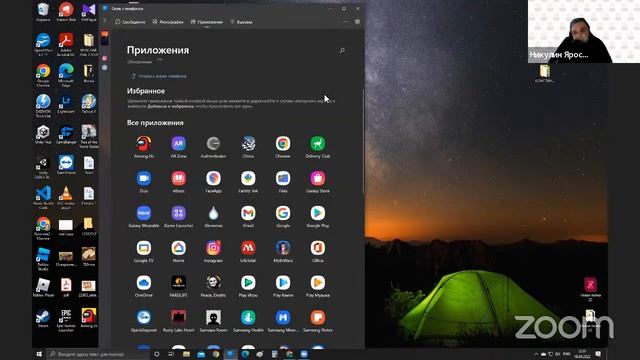Open Task View on the taskbar
This screenshot has height=360, width=640.
point(171,354)
